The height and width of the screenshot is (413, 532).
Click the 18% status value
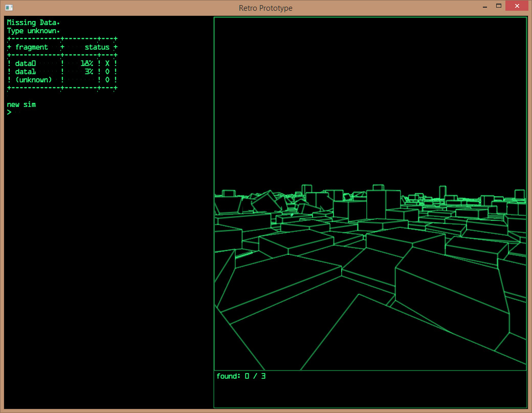point(86,63)
